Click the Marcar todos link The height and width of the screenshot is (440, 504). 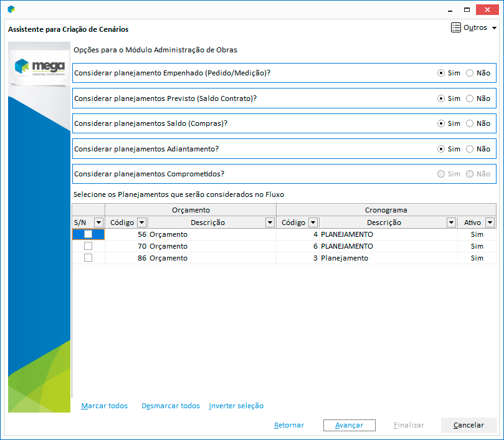(x=104, y=406)
